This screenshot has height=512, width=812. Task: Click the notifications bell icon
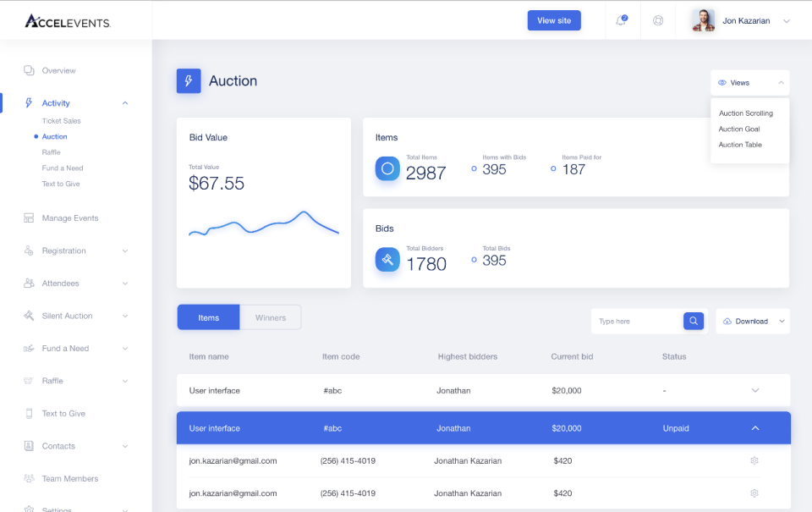622,19
